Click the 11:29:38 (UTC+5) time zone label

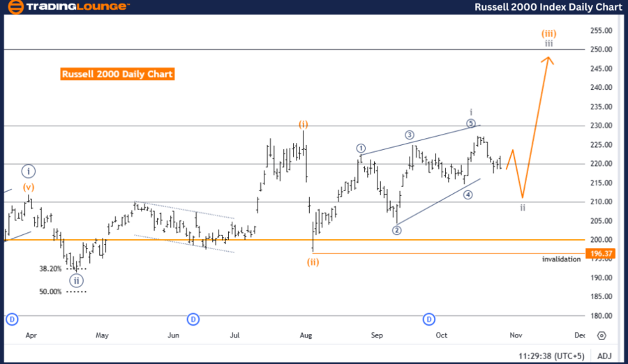pyautogui.click(x=551, y=356)
